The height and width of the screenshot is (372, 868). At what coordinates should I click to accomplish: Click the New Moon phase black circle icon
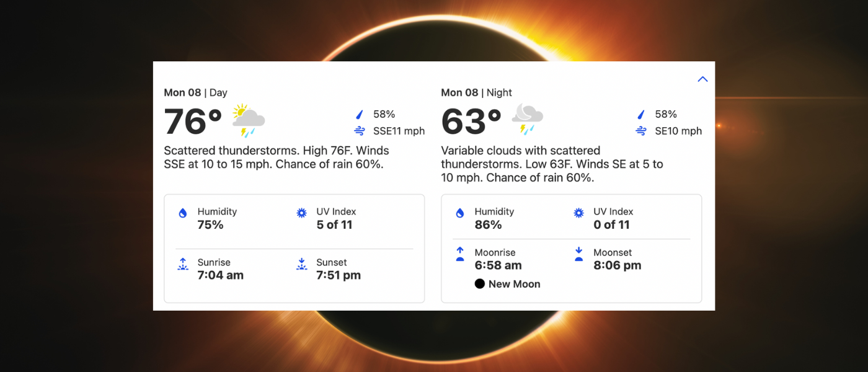click(x=480, y=284)
